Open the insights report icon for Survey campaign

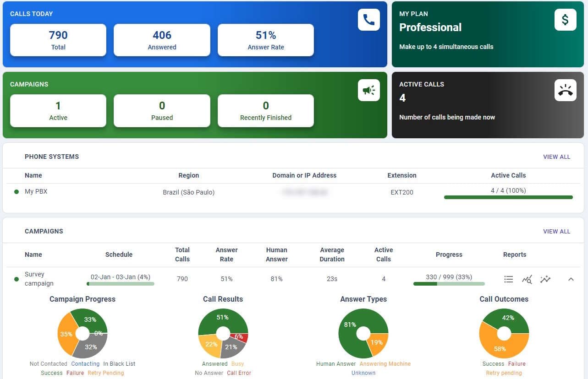click(x=545, y=279)
